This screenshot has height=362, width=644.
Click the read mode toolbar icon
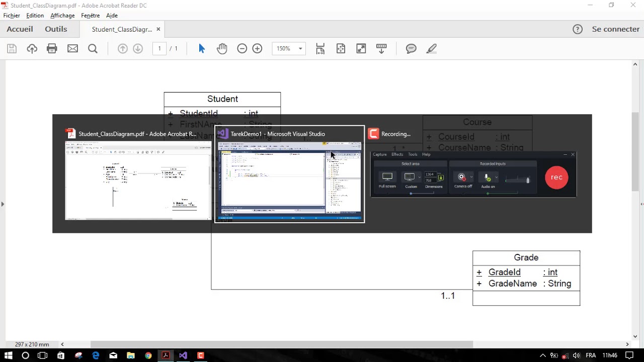click(381, 49)
